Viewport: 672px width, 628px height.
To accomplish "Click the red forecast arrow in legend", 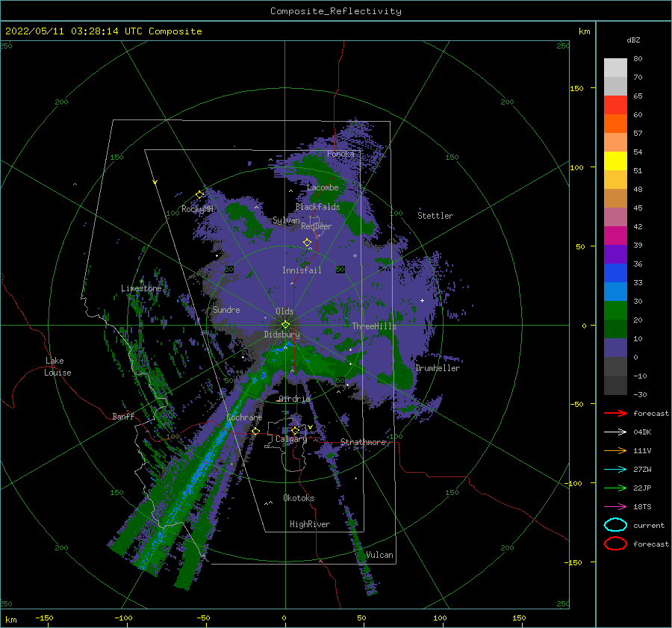I will 615,413.
